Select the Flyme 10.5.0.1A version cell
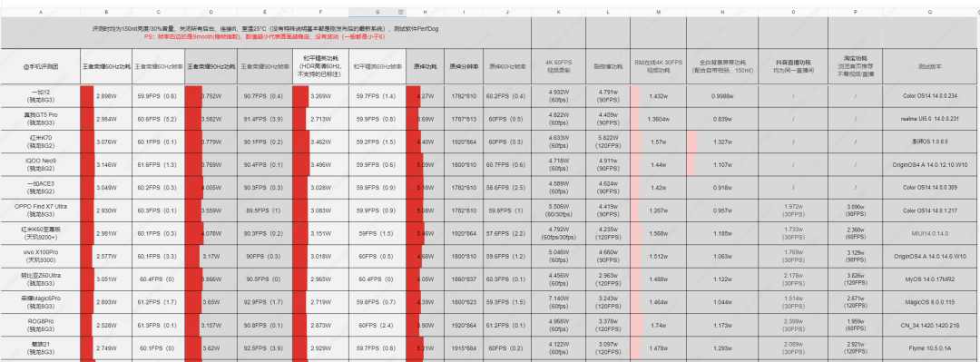980x362 pixels. click(x=930, y=348)
